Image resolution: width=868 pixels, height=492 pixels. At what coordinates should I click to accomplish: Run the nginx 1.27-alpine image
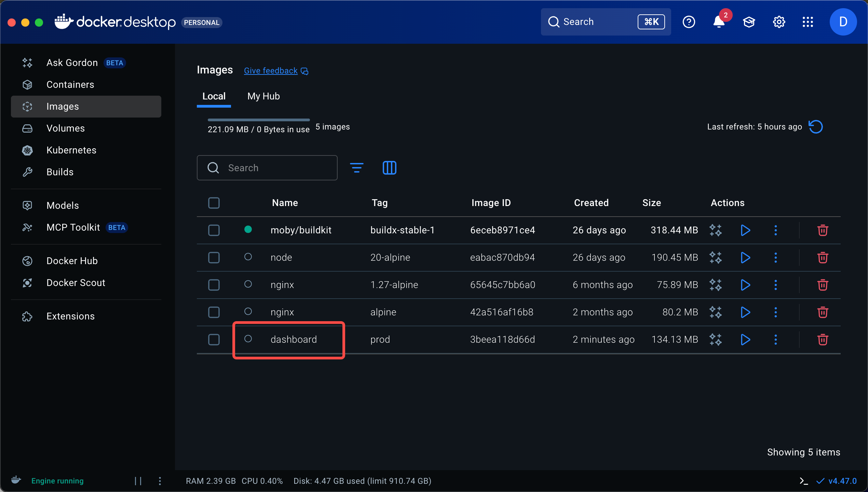745,285
